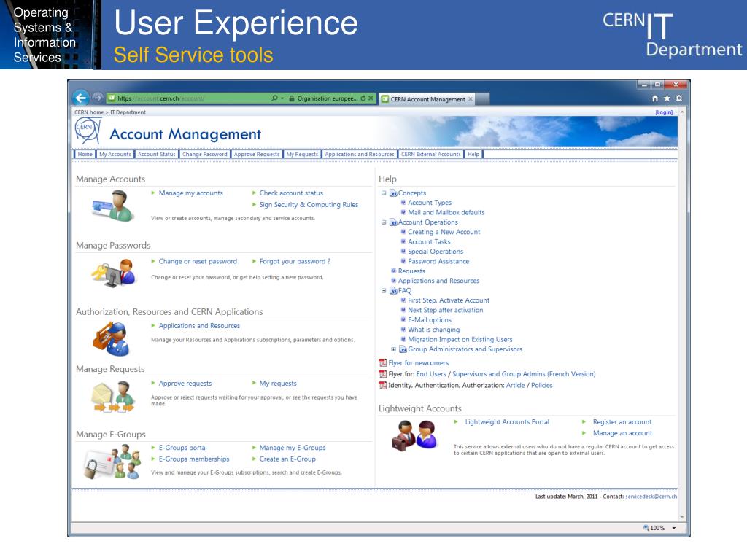
Task: Click the Manage Accounts user card illustration
Action: (112, 205)
